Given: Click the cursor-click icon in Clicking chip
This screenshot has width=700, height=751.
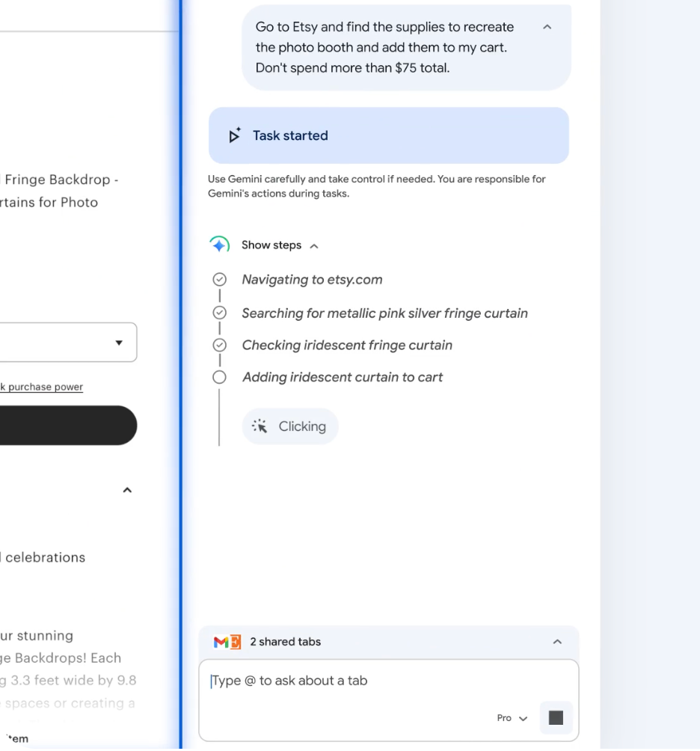Looking at the screenshot, I should point(260,426).
